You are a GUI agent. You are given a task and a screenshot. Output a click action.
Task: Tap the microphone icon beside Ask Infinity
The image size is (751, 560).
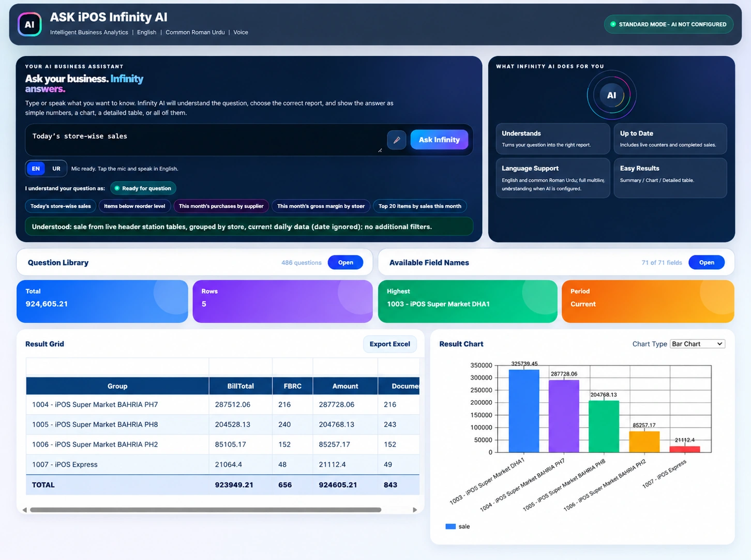click(397, 140)
